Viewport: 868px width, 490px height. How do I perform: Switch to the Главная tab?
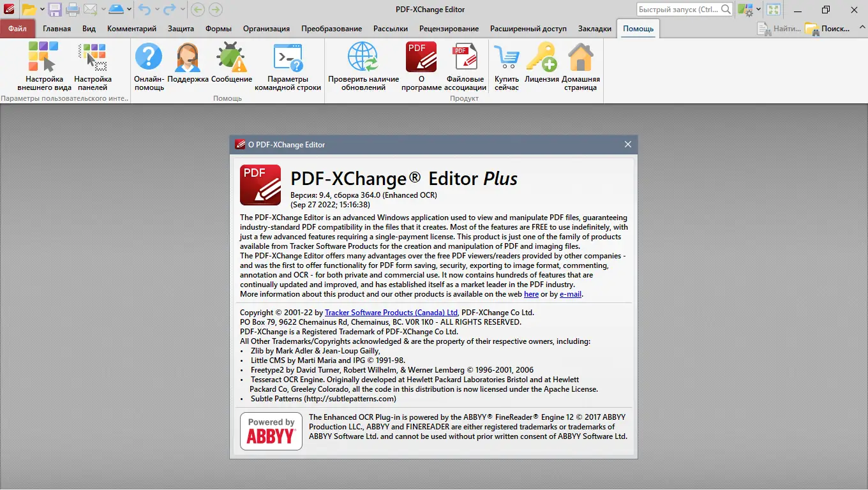pyautogui.click(x=57, y=29)
